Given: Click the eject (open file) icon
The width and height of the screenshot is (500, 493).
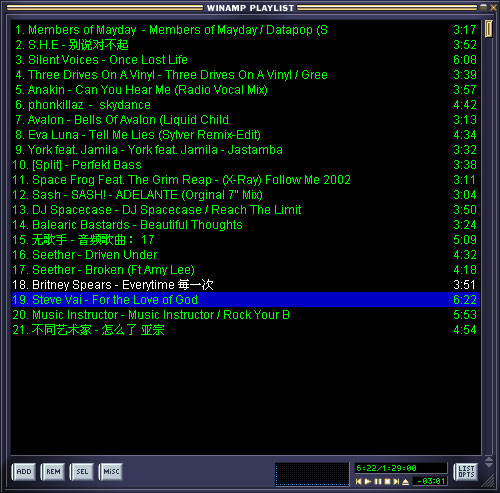Looking at the screenshot, I should tap(406, 481).
